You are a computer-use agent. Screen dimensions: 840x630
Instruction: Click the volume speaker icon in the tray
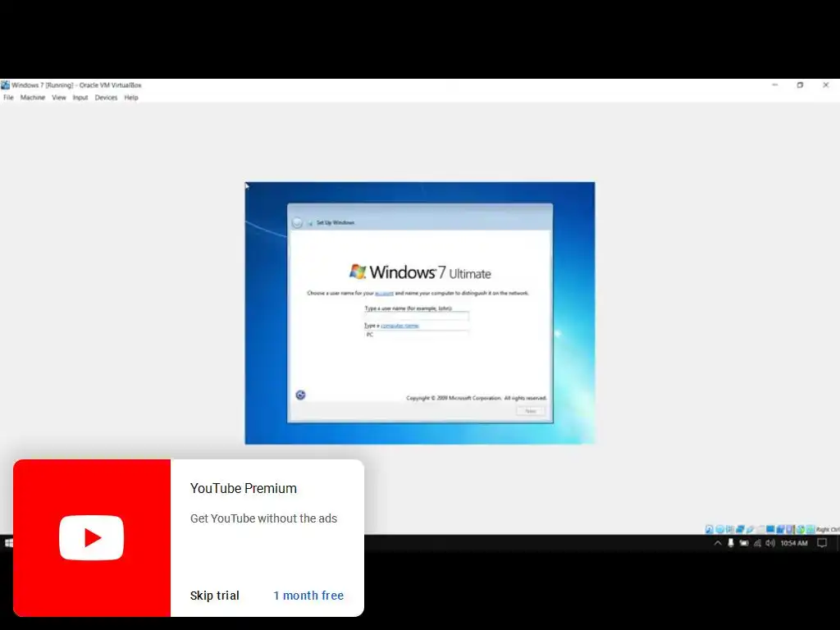pyautogui.click(x=770, y=543)
